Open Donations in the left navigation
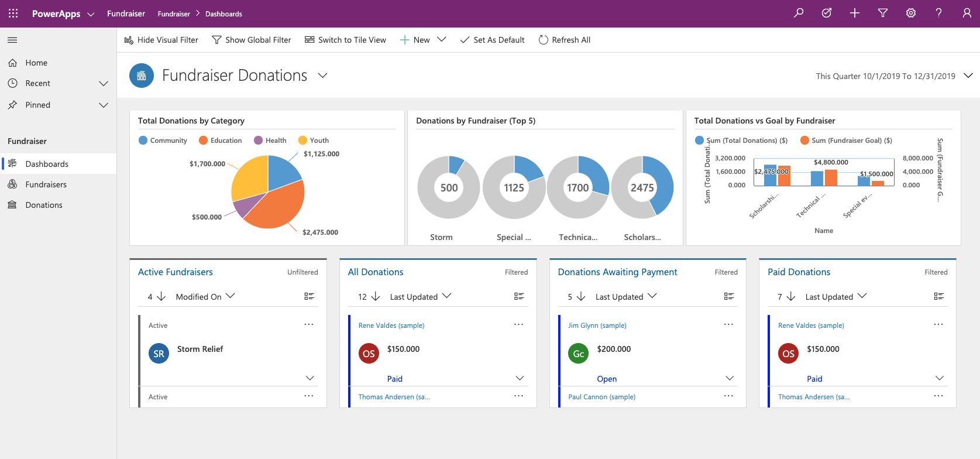980x459 pixels. [x=44, y=205]
